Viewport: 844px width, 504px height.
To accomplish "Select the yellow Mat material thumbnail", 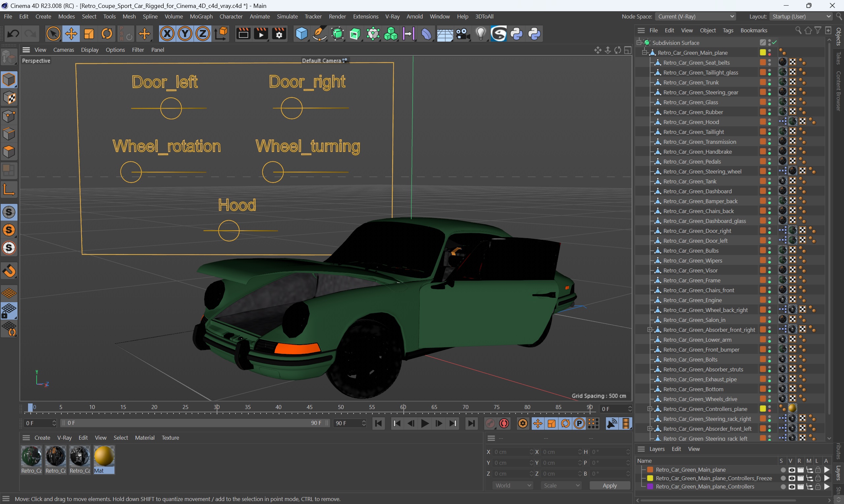I will [104, 457].
